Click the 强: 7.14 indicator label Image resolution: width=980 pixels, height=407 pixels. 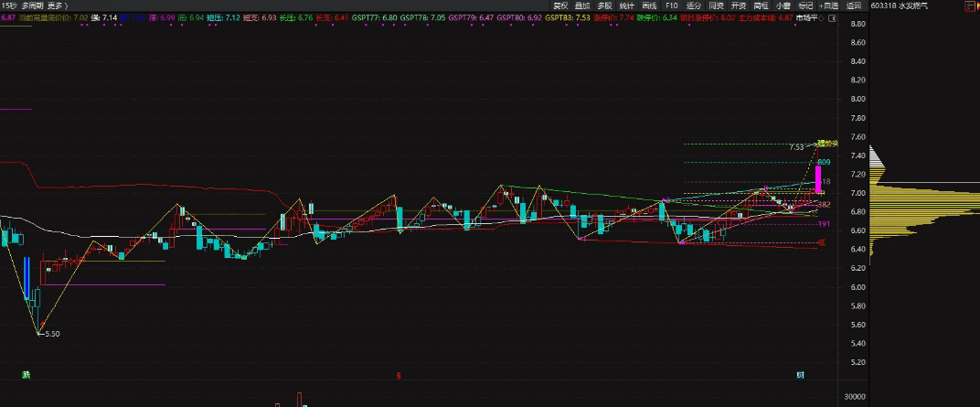[103, 17]
